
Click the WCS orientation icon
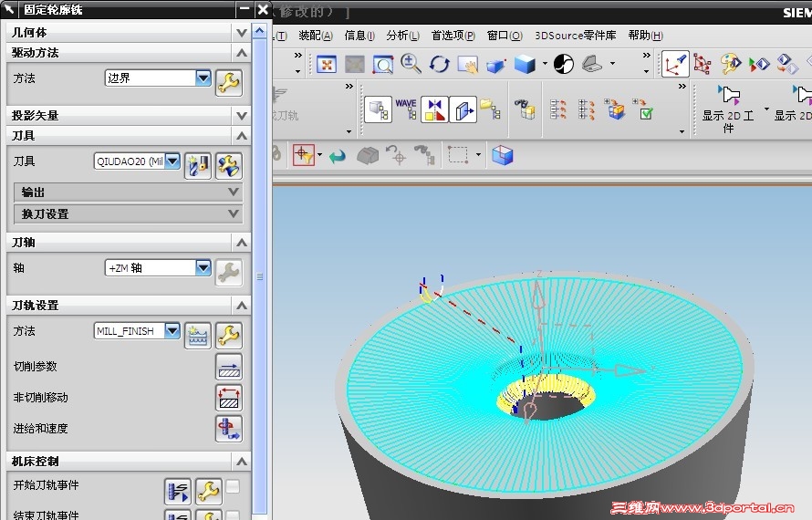point(675,64)
